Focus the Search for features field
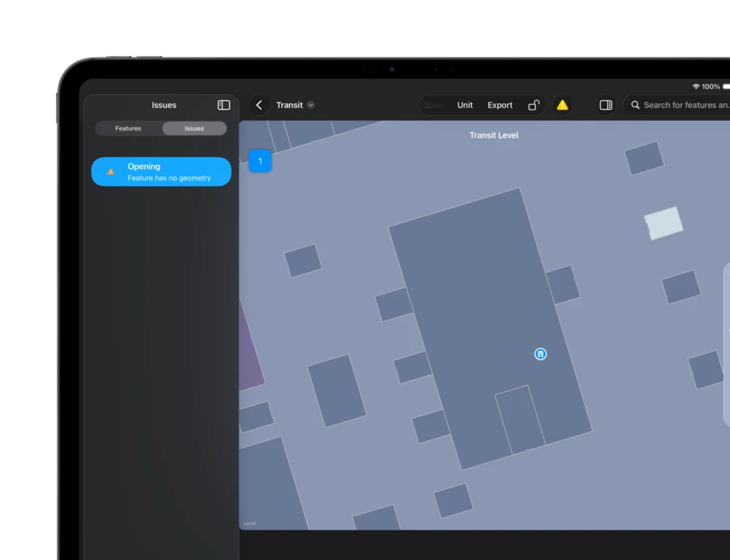730x560 pixels. point(686,105)
